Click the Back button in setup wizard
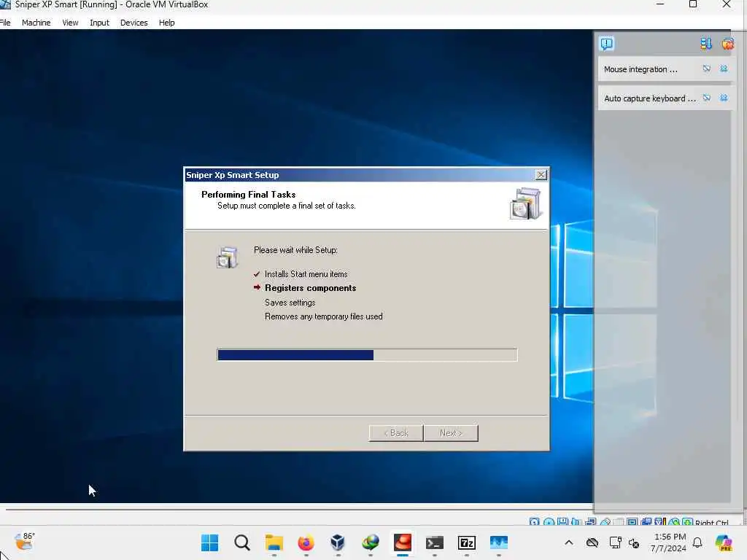 click(x=396, y=433)
